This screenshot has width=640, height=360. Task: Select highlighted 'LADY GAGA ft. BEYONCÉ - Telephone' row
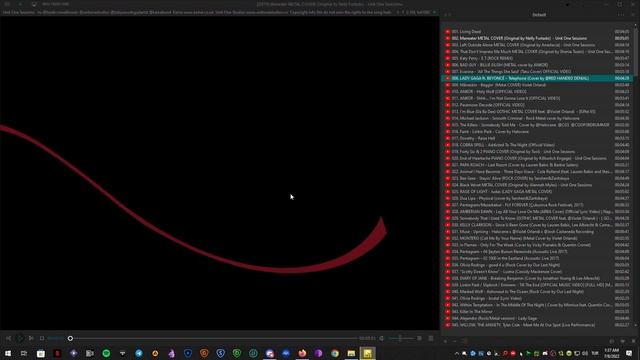click(x=537, y=78)
